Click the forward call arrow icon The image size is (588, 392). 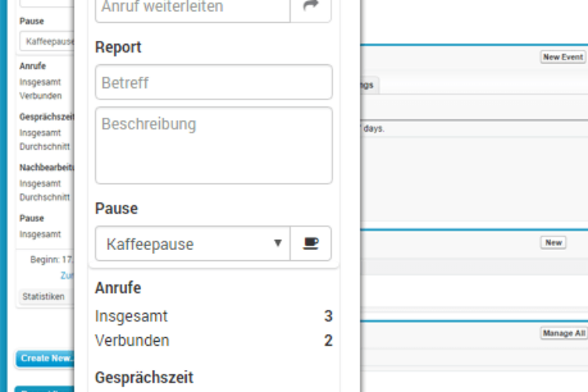click(x=310, y=7)
